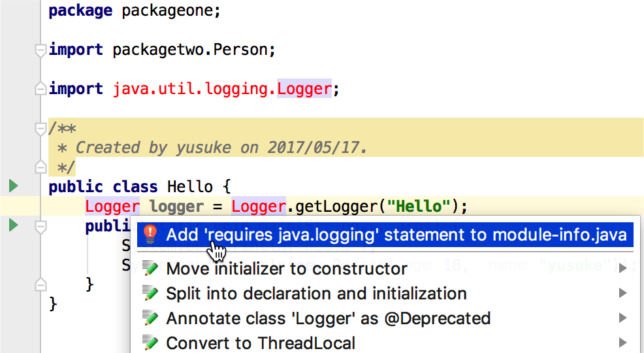The height and width of the screenshot is (353, 644).
Task: Choose Add 'requires java.logging' statement to module-info.java
Action: [385, 235]
